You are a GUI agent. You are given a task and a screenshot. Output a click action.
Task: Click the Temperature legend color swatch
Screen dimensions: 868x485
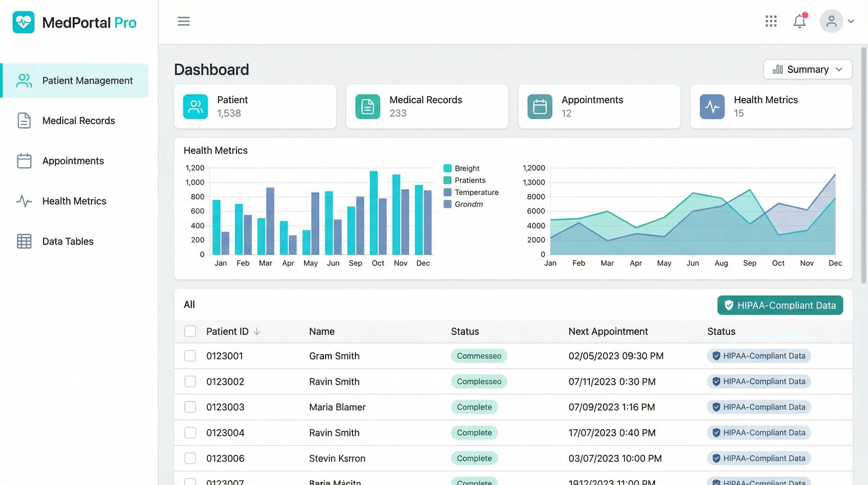448,192
